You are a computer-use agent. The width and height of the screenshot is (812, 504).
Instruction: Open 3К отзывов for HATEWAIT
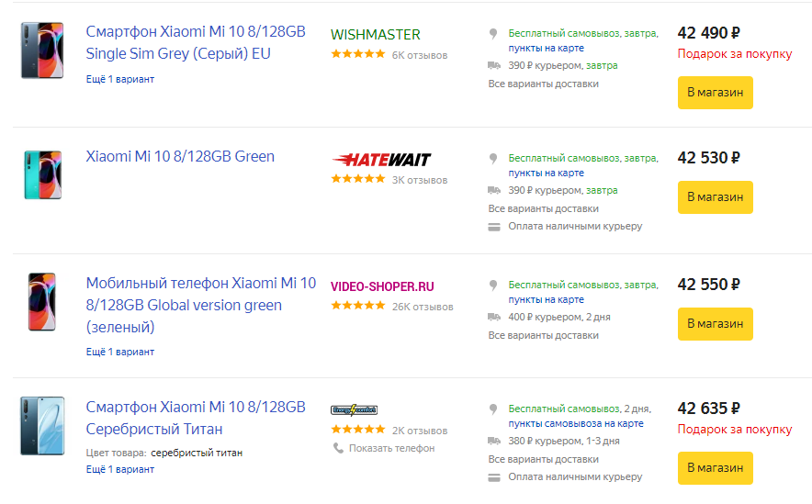pos(420,181)
